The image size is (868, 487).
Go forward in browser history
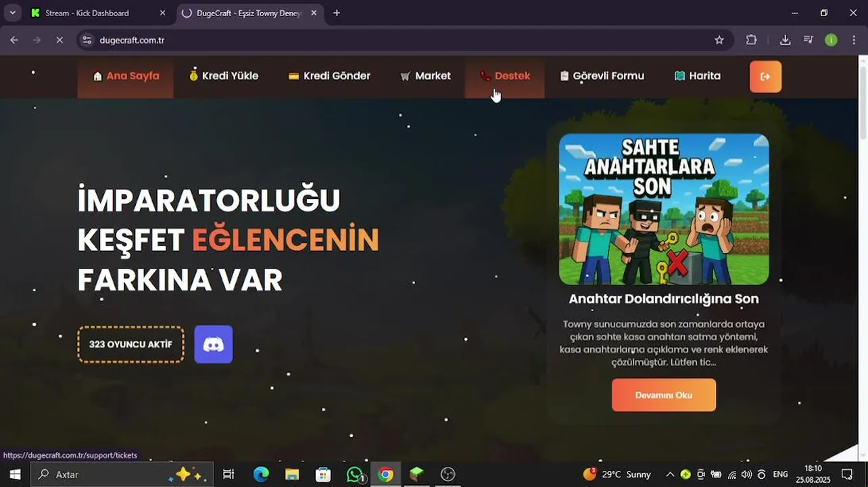point(37,40)
